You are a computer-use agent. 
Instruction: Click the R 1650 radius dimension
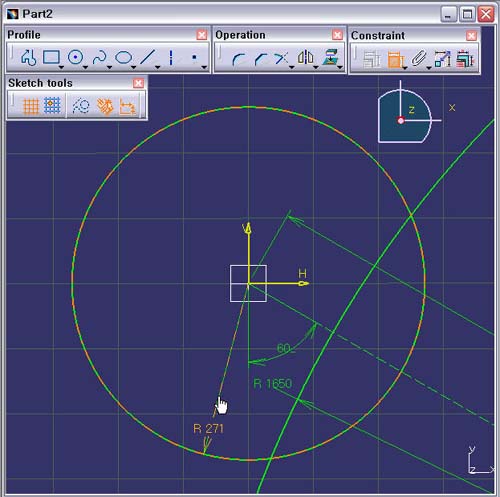pyautogui.click(x=273, y=384)
